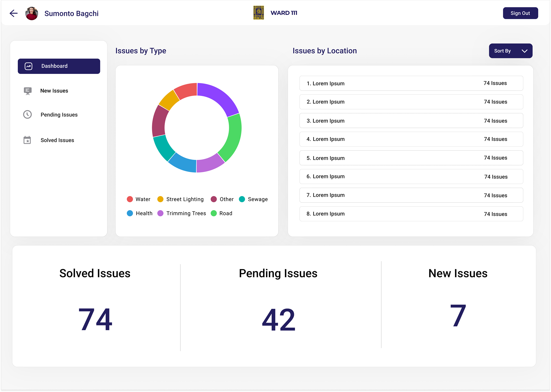Viewport: 551px width, 392px height.
Task: Click the New Issues message icon
Action: [x=27, y=91]
